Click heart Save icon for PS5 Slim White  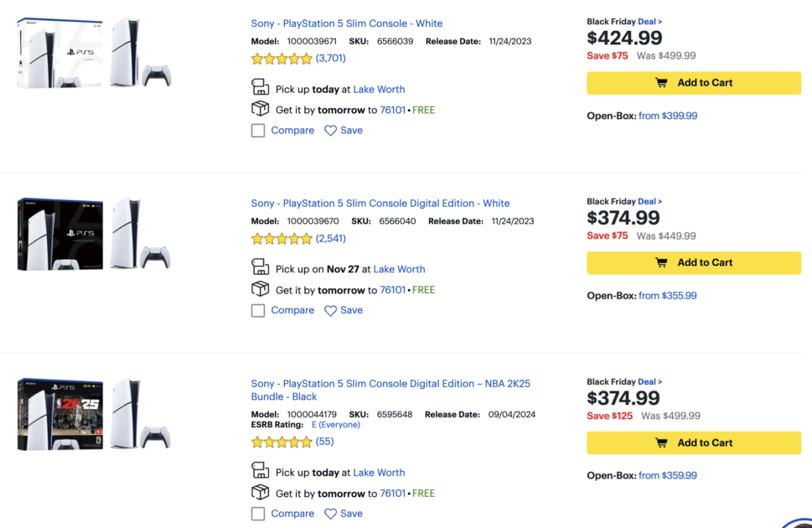(330, 131)
